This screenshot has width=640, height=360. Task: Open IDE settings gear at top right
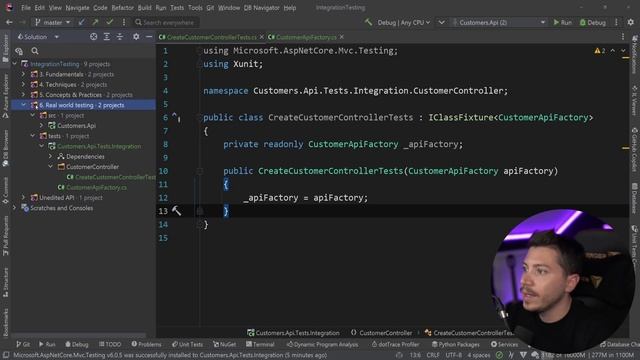(631, 22)
